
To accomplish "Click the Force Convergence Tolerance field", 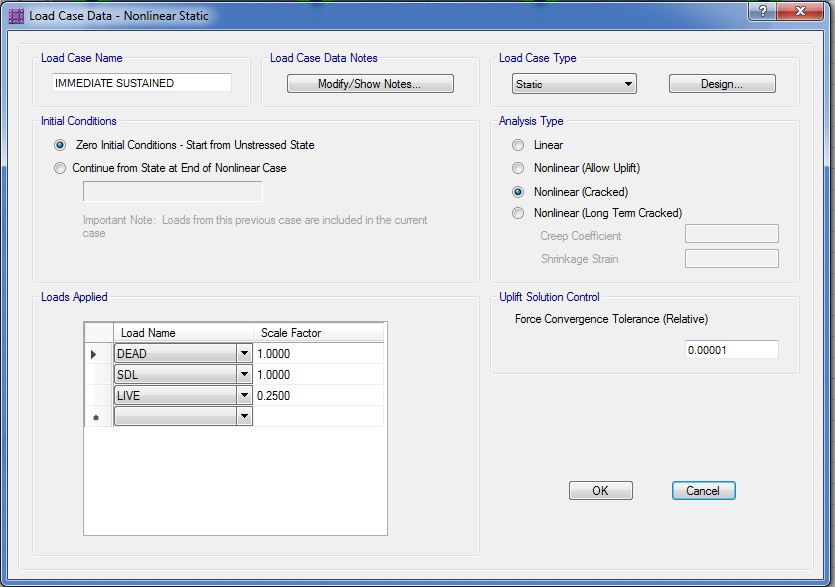I will coord(732,350).
